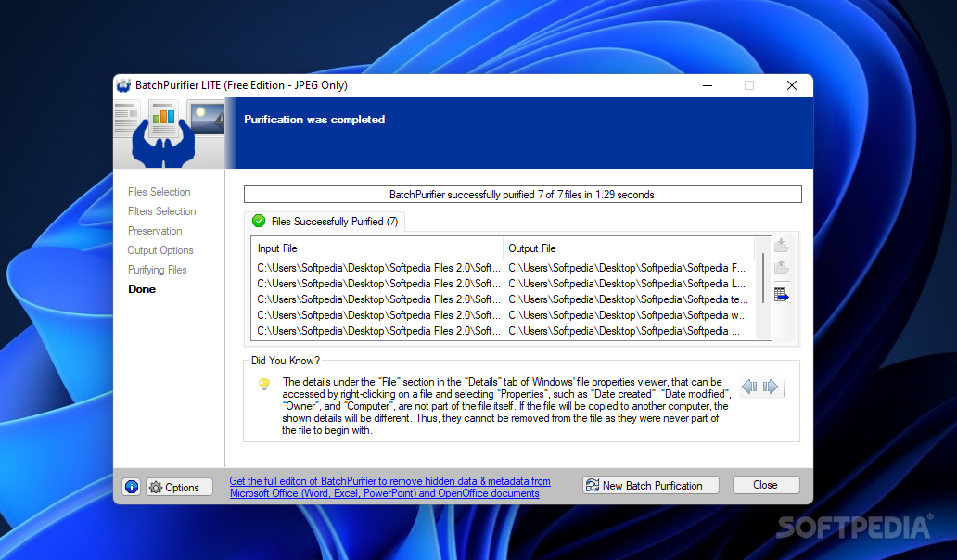This screenshot has height=560, width=957.
Task: Click the BatchPurifier app icon in title bar
Action: pyautogui.click(x=124, y=85)
